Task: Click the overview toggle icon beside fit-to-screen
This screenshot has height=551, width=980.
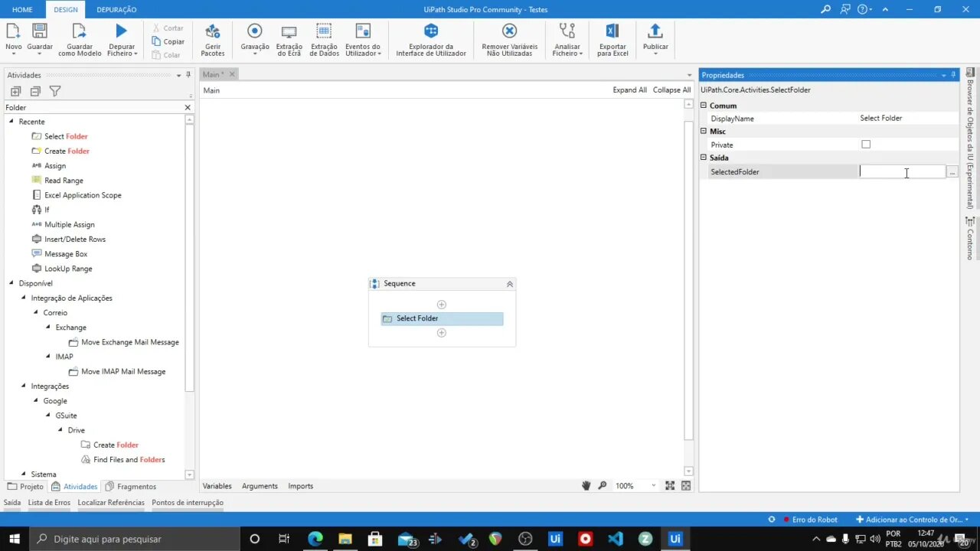Action: coord(686,486)
